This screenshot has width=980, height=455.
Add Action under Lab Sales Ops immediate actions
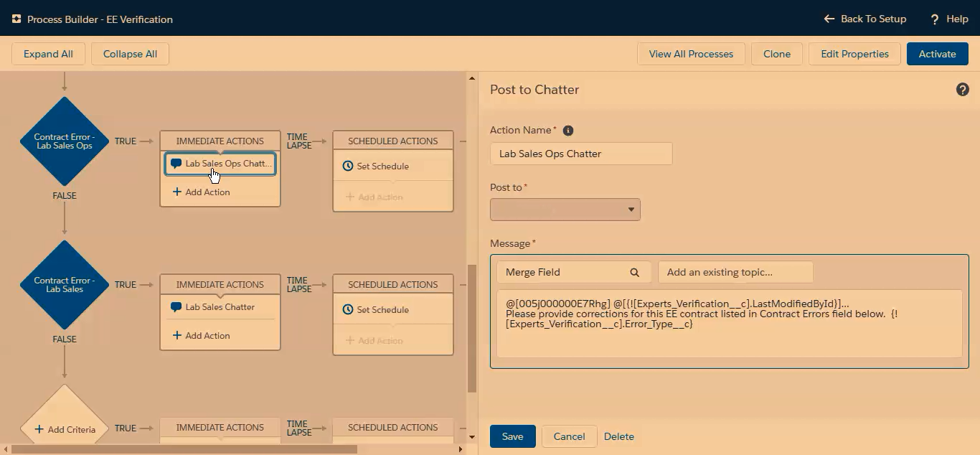click(202, 192)
